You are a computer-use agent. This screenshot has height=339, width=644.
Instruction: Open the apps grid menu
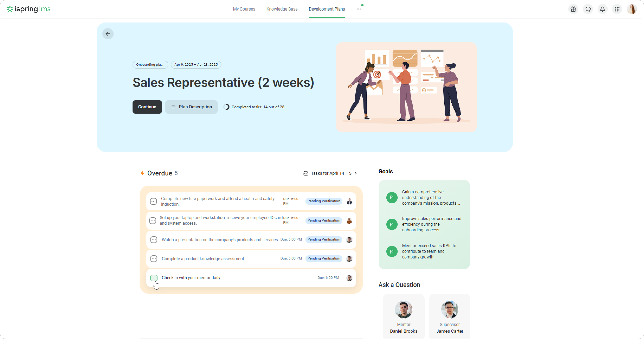pos(617,9)
